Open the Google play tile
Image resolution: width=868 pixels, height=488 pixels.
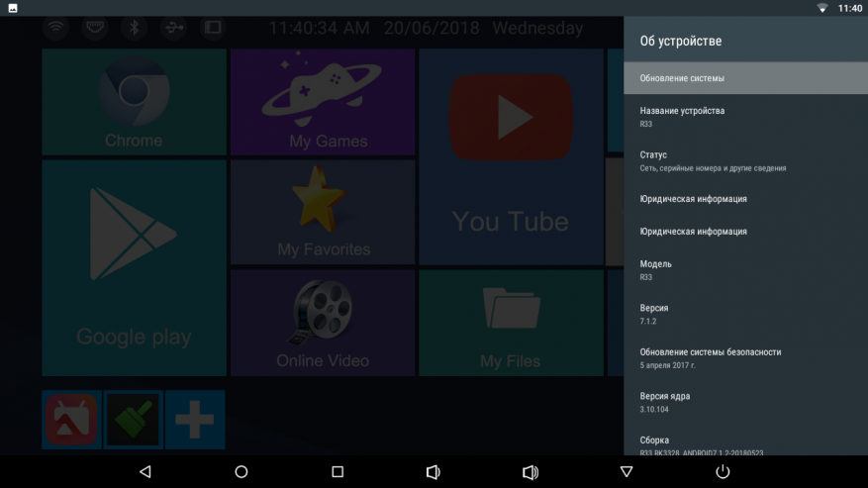(x=134, y=268)
